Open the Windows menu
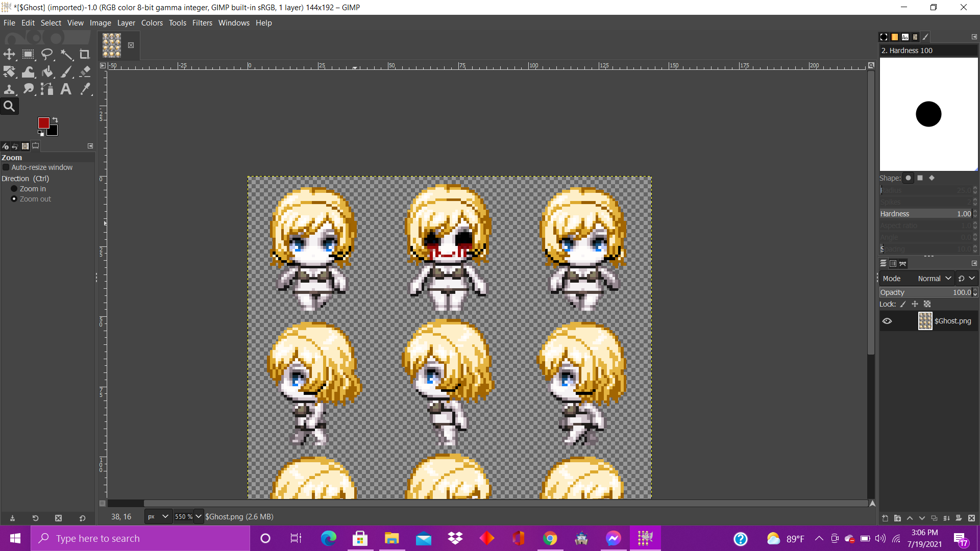The width and height of the screenshot is (980, 551). [234, 23]
